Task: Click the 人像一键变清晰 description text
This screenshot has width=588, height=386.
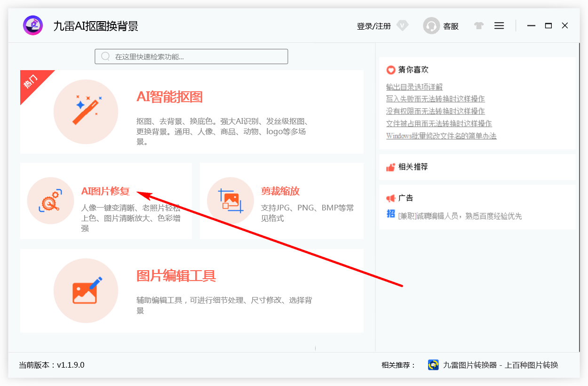Action: click(x=131, y=218)
